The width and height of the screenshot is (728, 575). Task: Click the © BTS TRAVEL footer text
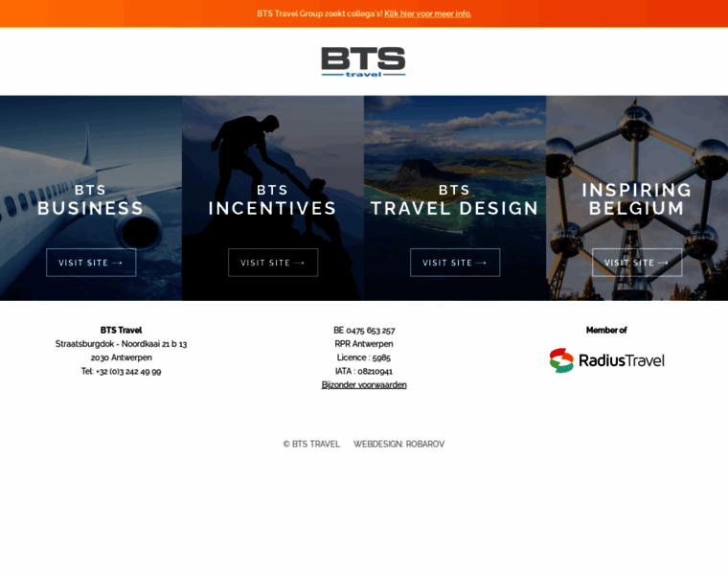pyautogui.click(x=311, y=444)
